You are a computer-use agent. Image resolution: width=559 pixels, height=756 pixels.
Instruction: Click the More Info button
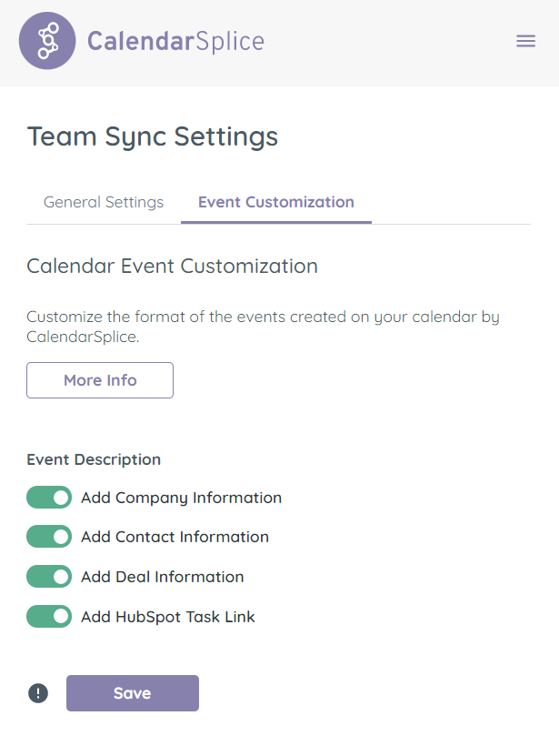[99, 379]
